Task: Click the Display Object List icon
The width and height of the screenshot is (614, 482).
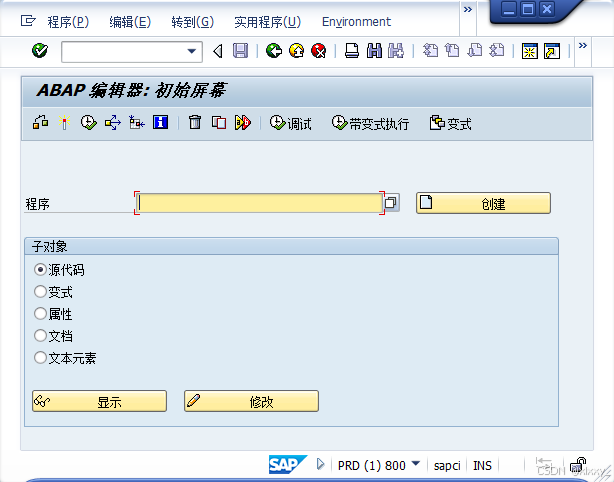Action: 137,123
